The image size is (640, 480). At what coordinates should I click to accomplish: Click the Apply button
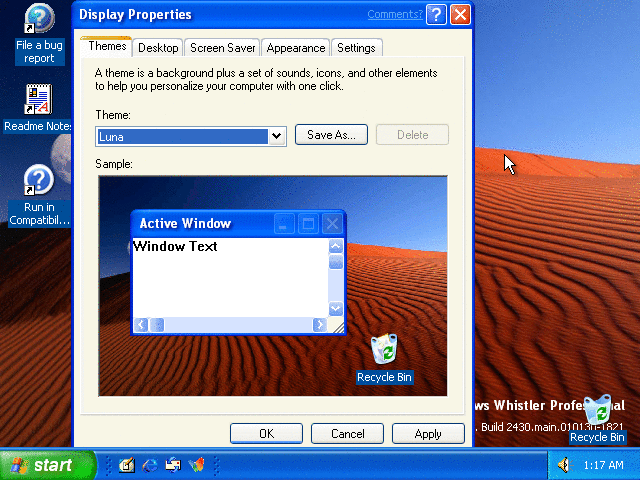(x=428, y=433)
